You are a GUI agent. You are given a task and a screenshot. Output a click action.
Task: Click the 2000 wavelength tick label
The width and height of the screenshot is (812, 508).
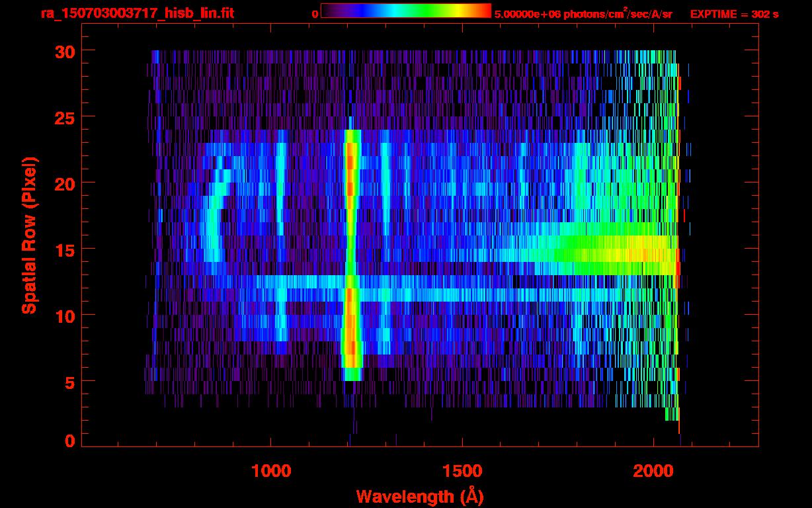pos(653,471)
